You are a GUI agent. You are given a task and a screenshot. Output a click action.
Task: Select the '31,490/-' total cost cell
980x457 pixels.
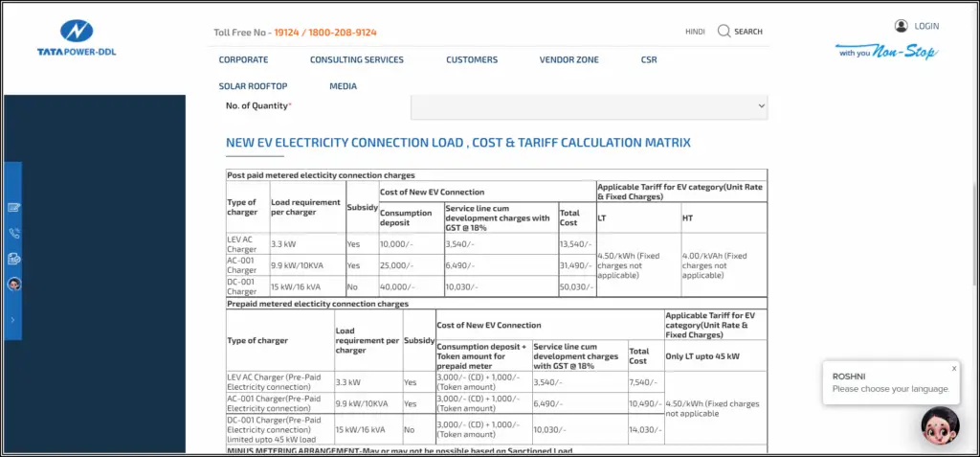click(x=577, y=265)
